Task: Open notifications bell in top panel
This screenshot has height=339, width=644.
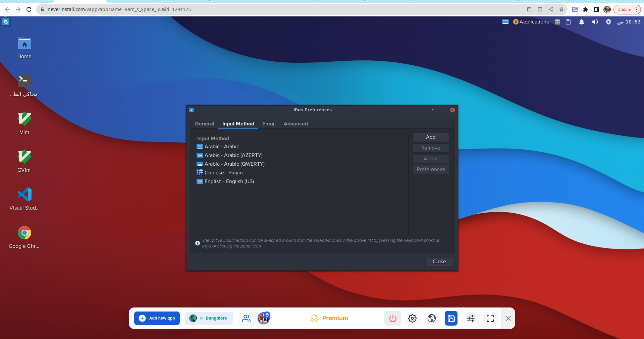Action: click(x=582, y=22)
